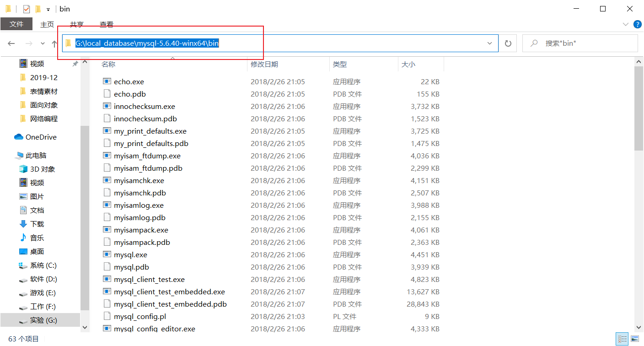Open 工作 (F:) drive in sidebar
This screenshot has width=644, height=346.
point(43,306)
